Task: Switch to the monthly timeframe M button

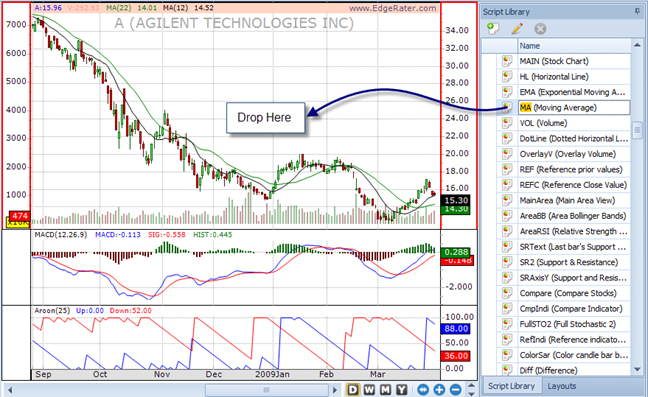Action: [385, 390]
